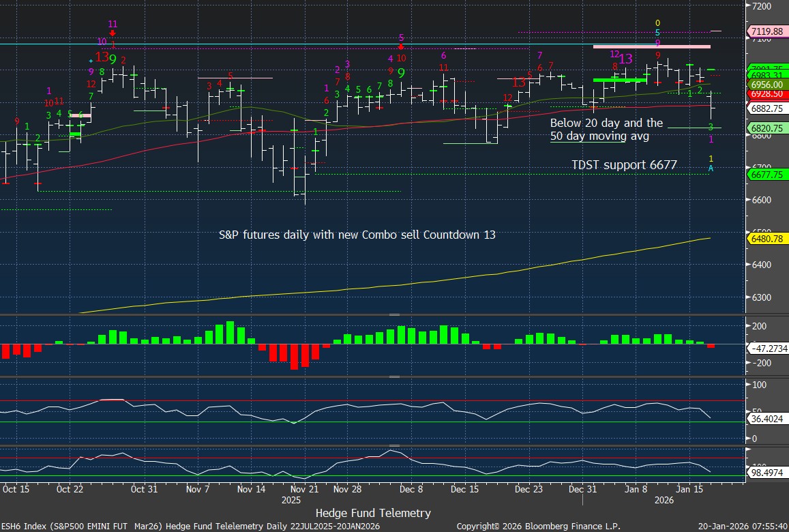Click the large magenta 13 countdown marker
The width and height of the screenshot is (789, 532).
coord(625,59)
